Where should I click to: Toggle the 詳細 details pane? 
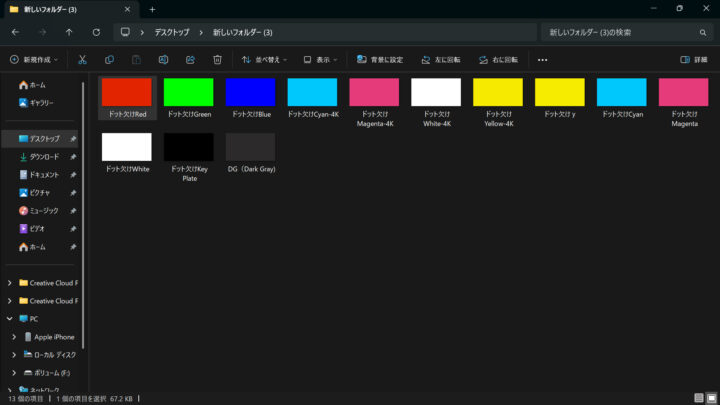693,60
